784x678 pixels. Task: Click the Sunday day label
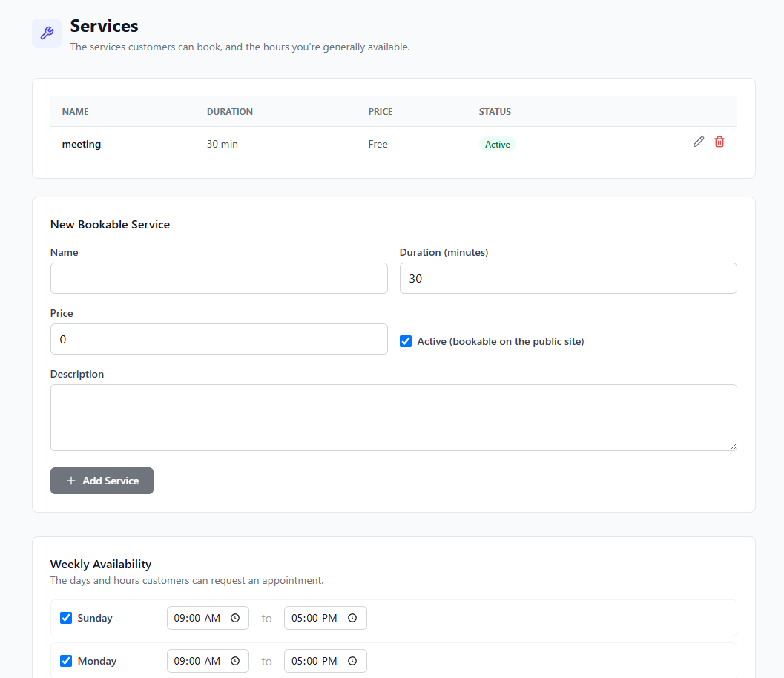click(95, 618)
